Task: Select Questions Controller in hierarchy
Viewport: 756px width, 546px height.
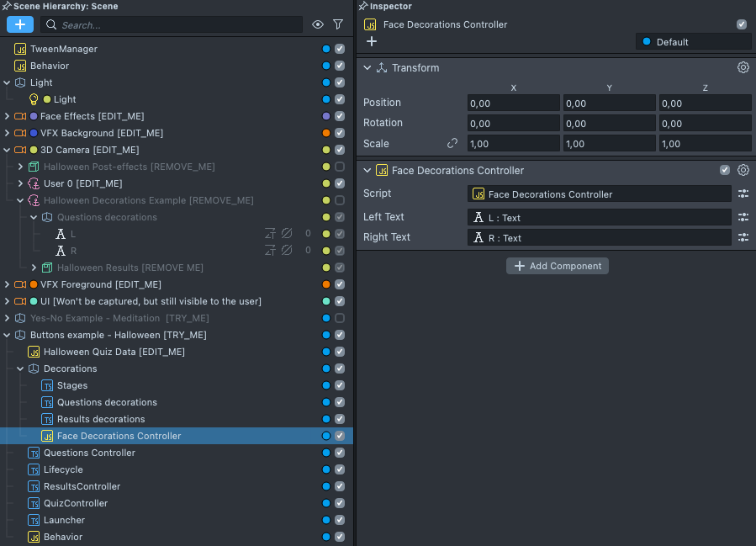Action: [89, 453]
